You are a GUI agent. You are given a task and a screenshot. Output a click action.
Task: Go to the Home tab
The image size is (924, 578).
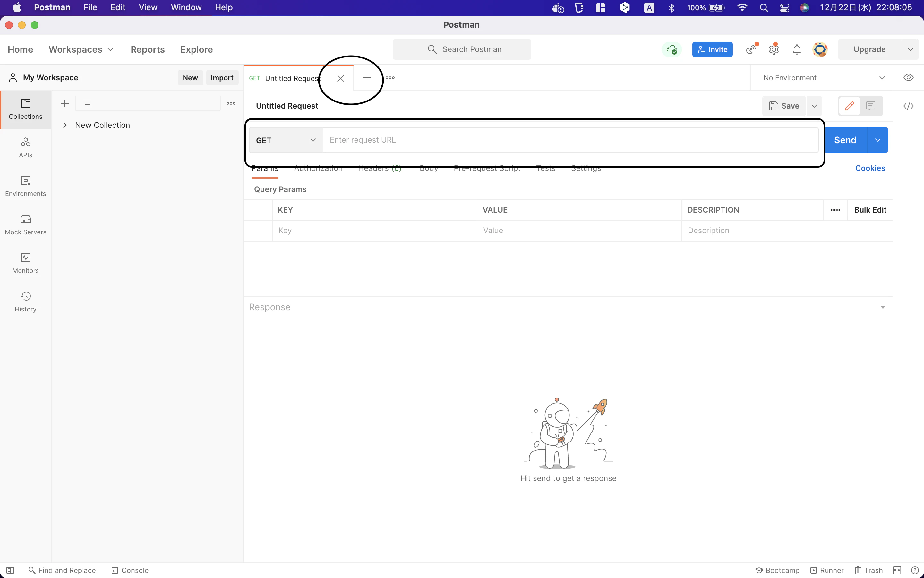click(20, 49)
